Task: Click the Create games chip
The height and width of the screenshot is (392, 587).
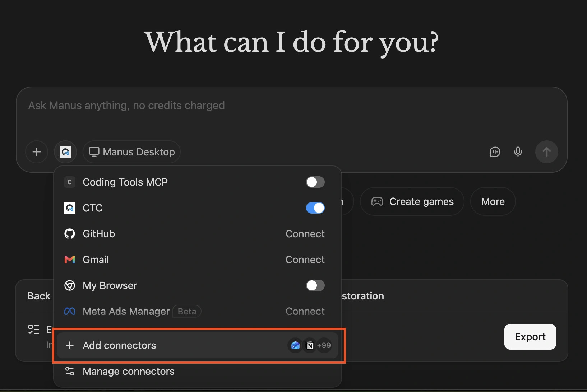Action: coord(412,201)
